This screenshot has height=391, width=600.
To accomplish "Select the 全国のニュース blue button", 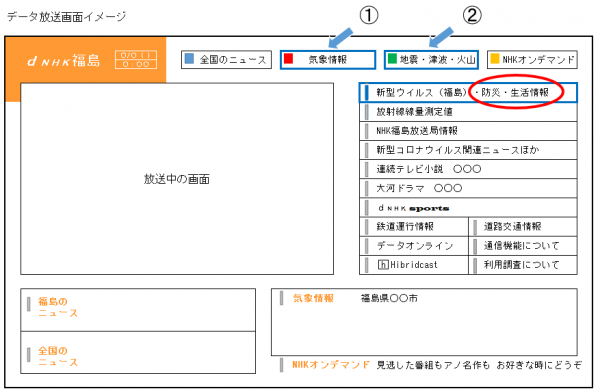I will [x=226, y=60].
